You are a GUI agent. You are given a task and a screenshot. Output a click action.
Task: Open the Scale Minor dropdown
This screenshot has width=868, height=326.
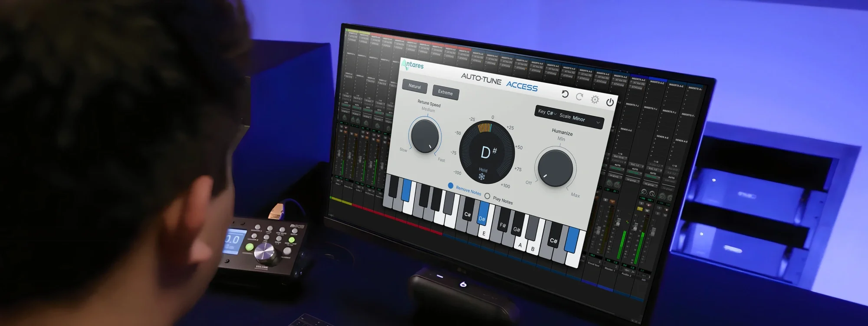pos(580,118)
